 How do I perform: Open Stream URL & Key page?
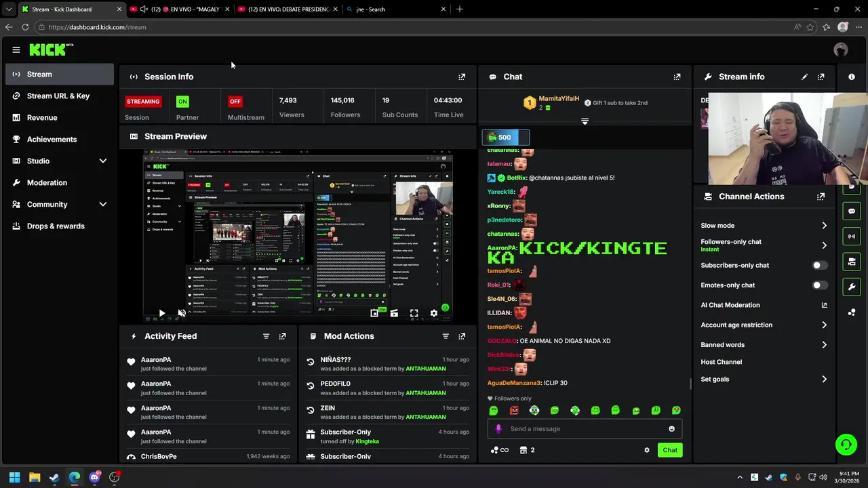(x=60, y=96)
